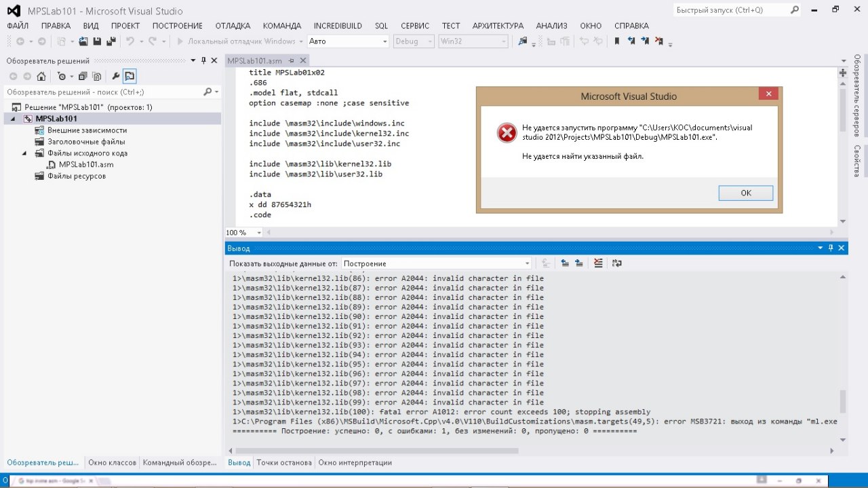Image resolution: width=868 pixels, height=488 pixels.
Task: Click the Undo toolbar icon
Action: click(130, 41)
